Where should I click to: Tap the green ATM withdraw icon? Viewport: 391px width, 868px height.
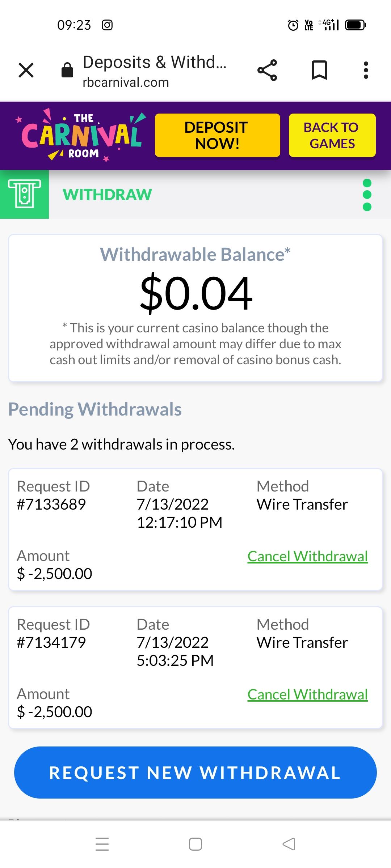[24, 194]
